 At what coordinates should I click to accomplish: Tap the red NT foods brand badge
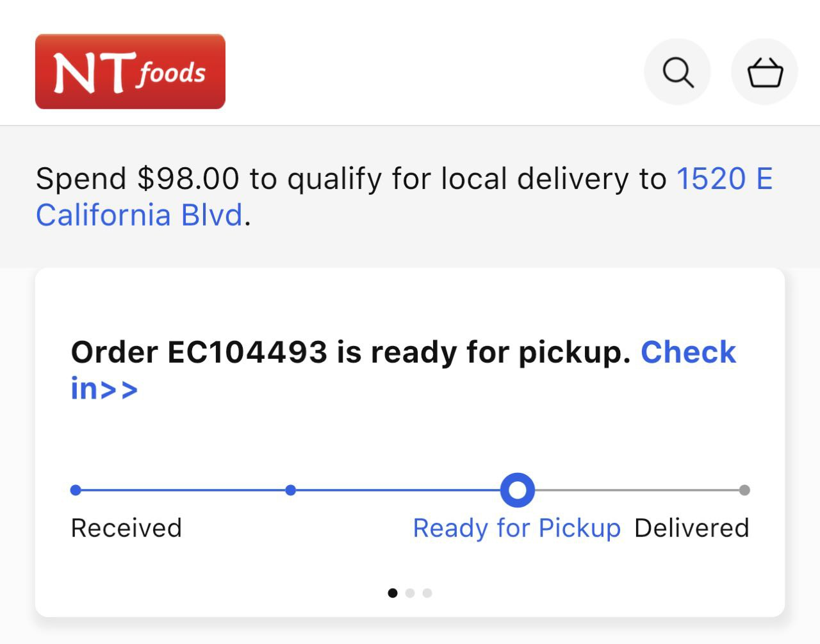click(x=129, y=70)
